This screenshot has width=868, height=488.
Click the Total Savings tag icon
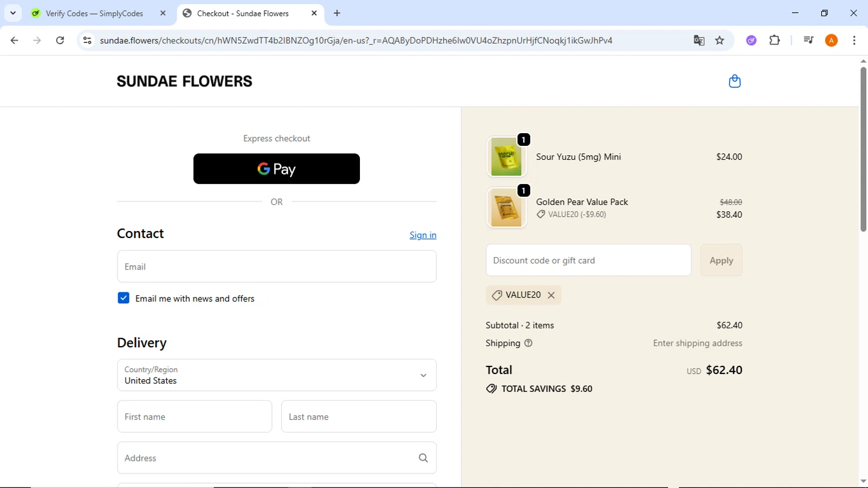pyautogui.click(x=491, y=389)
